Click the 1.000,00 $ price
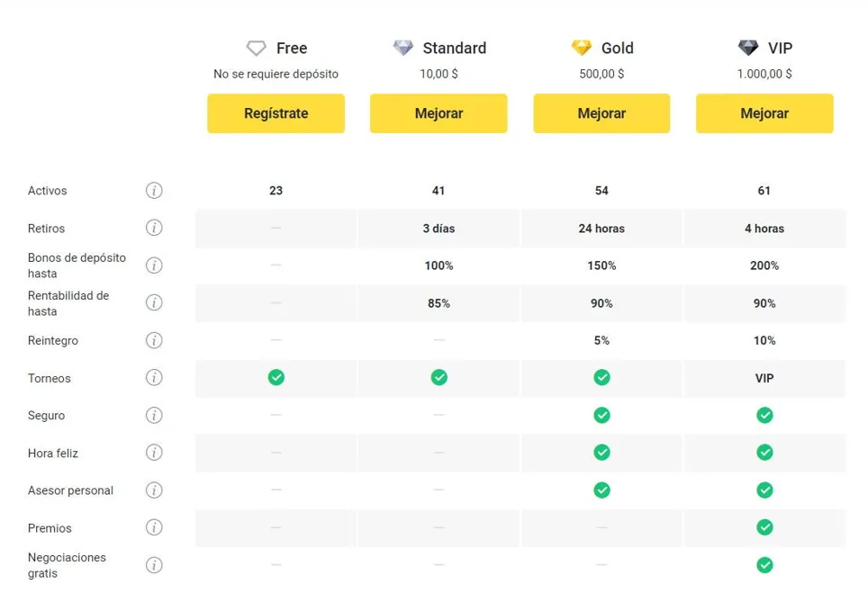The height and width of the screenshot is (611, 868). point(764,74)
